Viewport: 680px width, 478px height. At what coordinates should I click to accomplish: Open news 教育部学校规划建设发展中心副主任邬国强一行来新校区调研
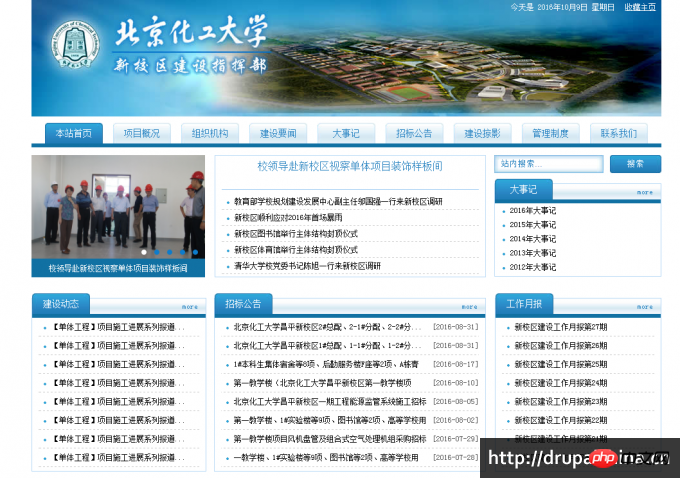click(338, 201)
